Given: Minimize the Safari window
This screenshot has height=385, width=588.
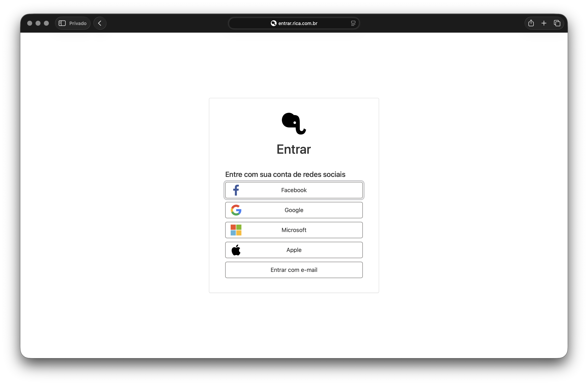Looking at the screenshot, I should point(38,23).
